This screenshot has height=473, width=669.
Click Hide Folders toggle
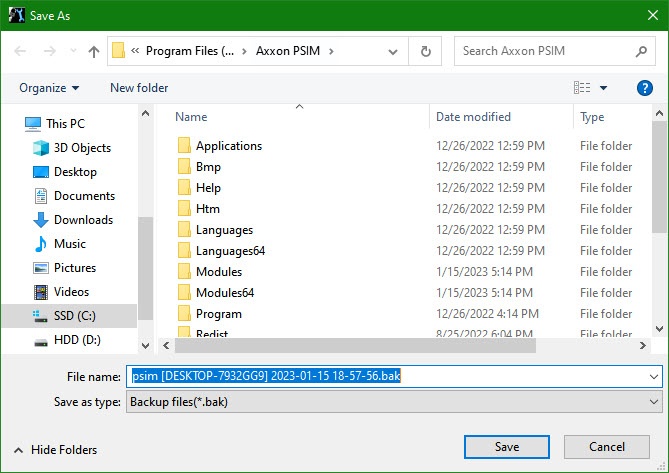coord(56,450)
